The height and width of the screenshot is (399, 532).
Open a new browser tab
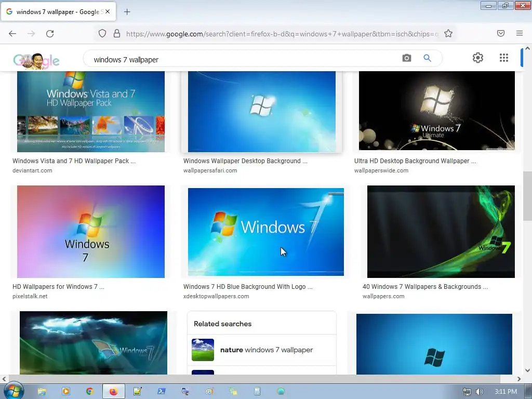(x=127, y=12)
